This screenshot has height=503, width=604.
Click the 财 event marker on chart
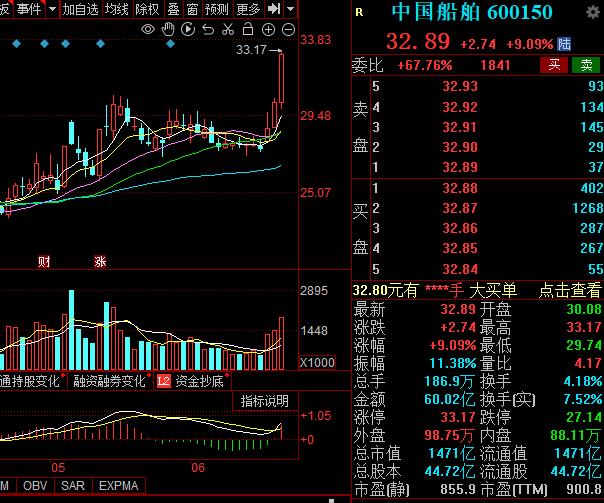44,262
